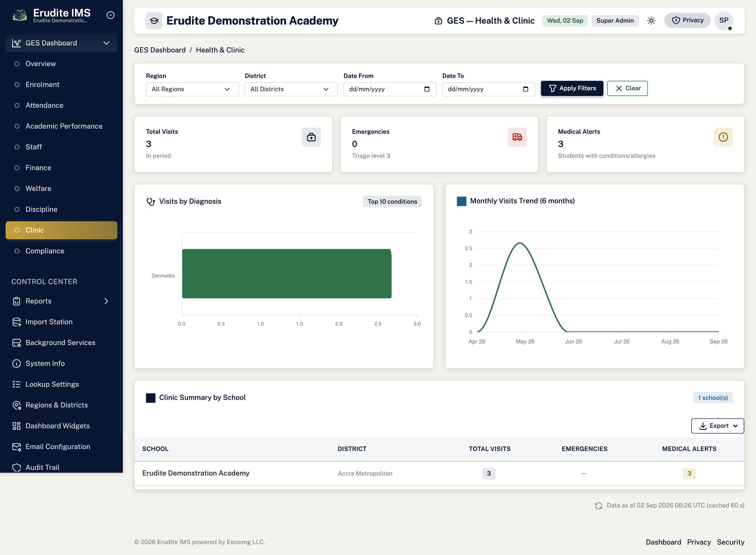756x555 pixels.
Task: Click the sidebar collapse circle icon
Action: [111, 15]
